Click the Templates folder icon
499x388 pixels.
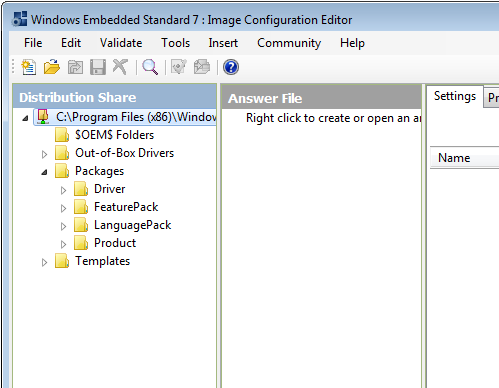[x=62, y=261]
